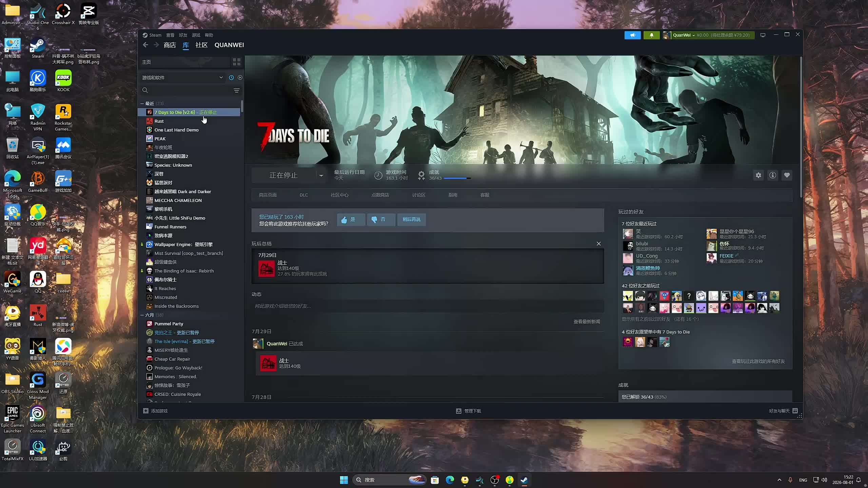Viewport: 868px width, 488px height.
Task: Click the manage downloads icon
Action: click(459, 411)
